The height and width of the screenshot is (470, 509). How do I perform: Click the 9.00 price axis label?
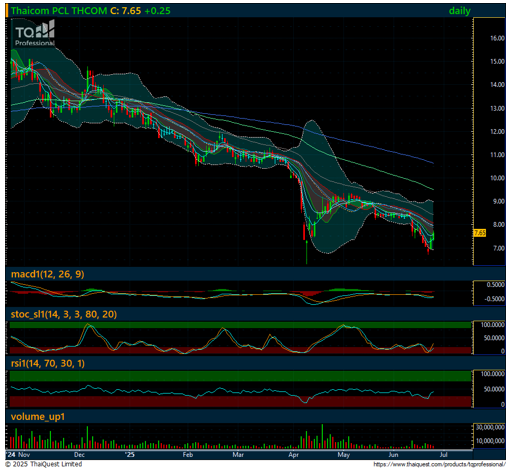click(x=498, y=201)
